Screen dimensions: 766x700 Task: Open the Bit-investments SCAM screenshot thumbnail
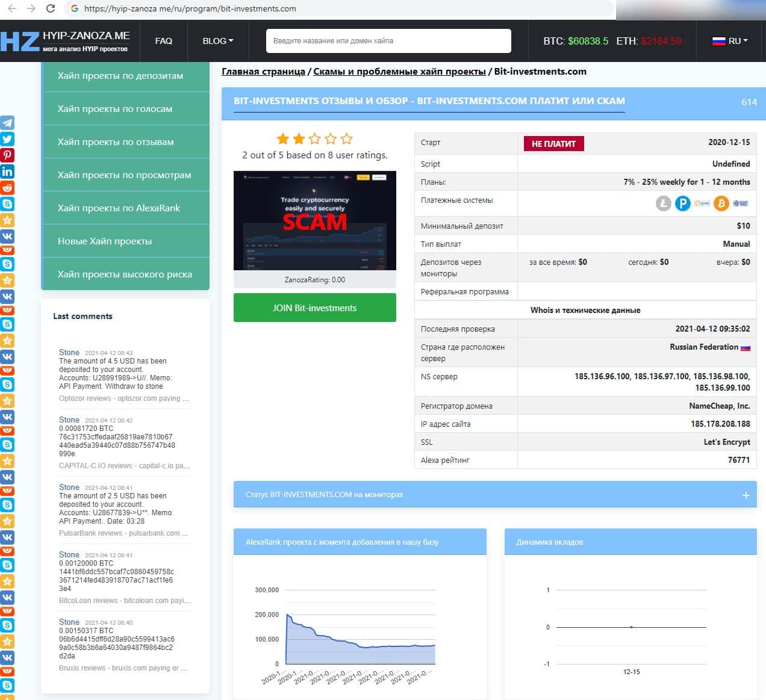point(314,221)
